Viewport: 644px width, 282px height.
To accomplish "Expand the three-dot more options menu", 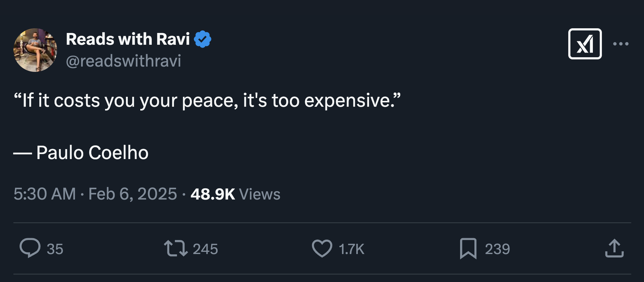I will click(620, 44).
